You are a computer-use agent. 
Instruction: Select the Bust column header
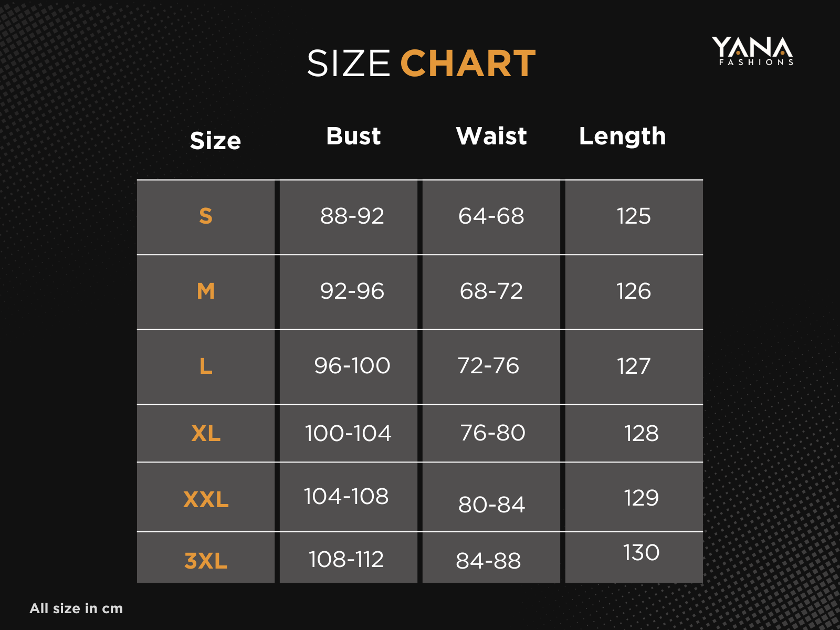click(x=353, y=136)
